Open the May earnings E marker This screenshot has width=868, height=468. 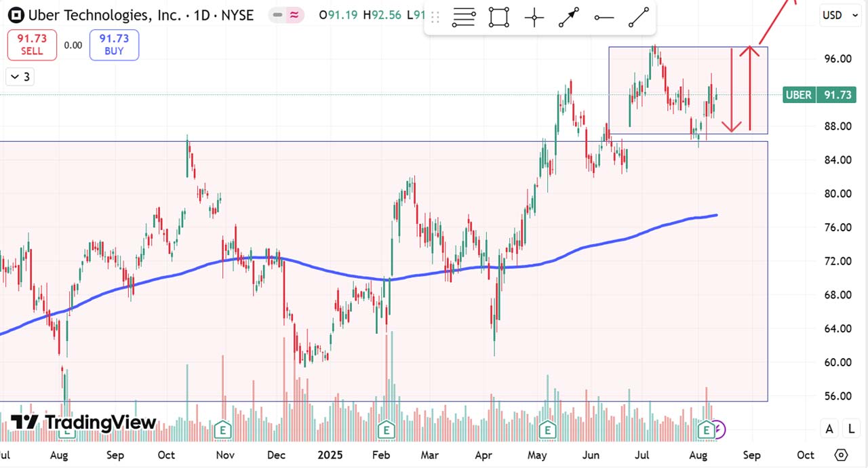[547, 429]
